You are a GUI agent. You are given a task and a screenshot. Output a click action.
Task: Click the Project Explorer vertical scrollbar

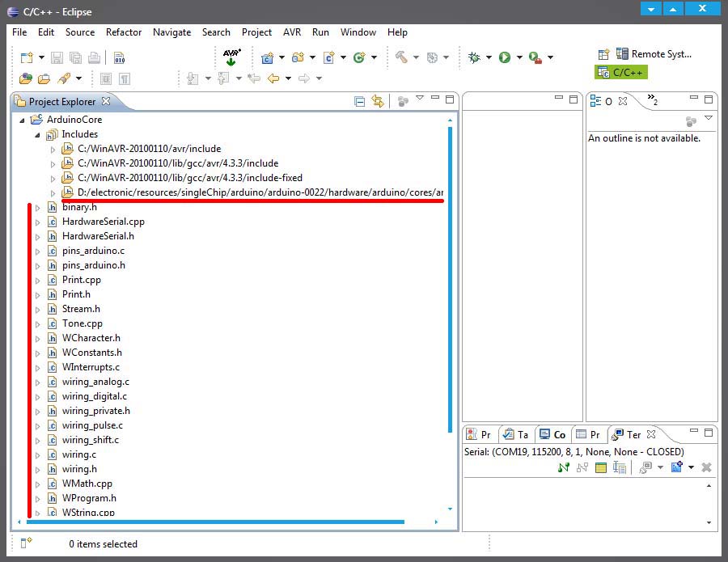450,279
